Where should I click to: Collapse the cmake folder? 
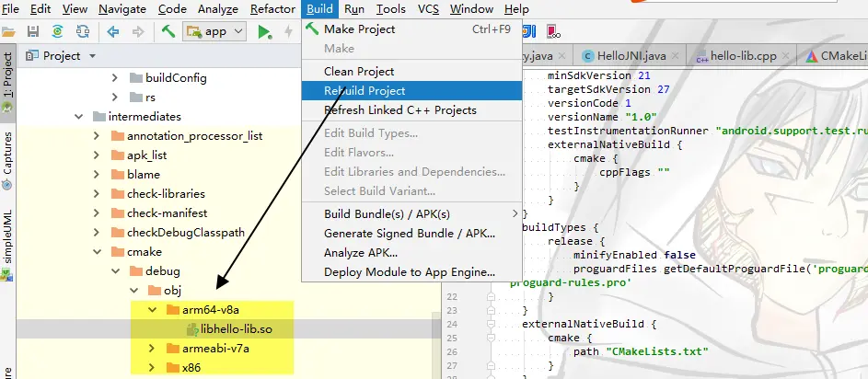pyautogui.click(x=97, y=252)
